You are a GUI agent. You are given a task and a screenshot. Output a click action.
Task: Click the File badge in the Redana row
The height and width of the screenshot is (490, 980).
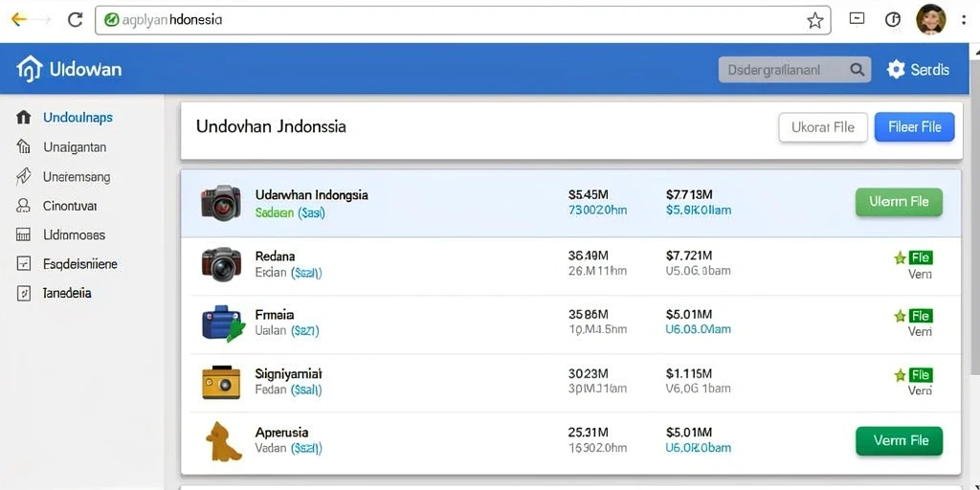921,256
